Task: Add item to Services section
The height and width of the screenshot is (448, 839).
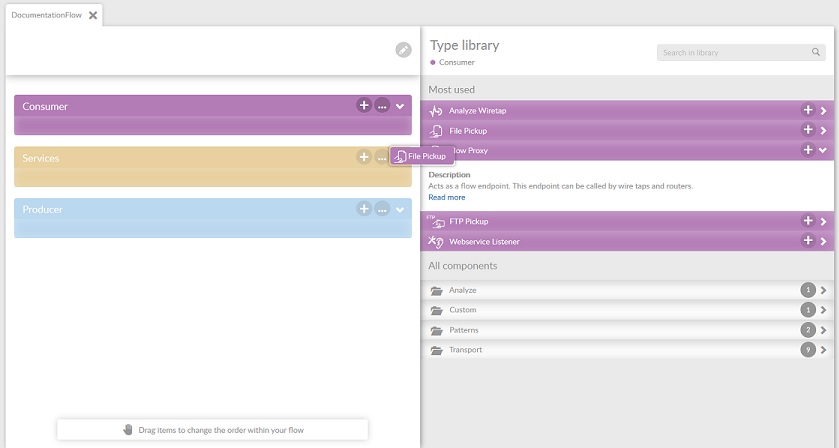Action: [x=364, y=157]
